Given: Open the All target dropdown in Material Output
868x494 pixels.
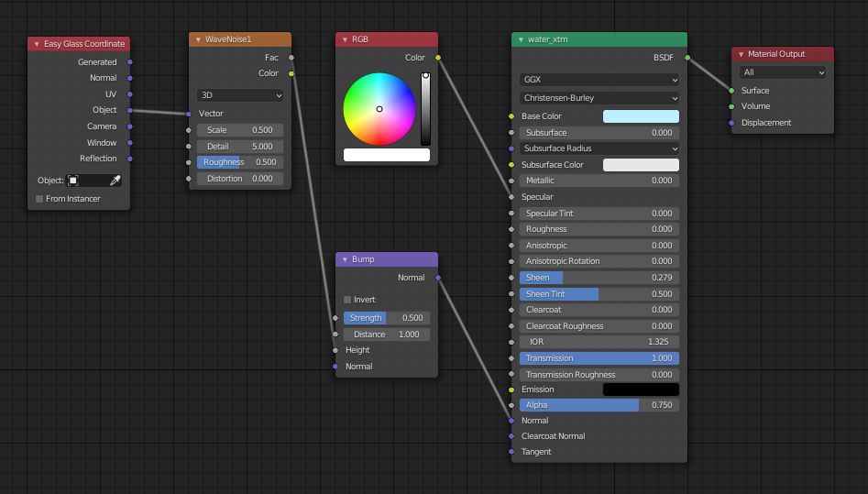Looking at the screenshot, I should [782, 72].
